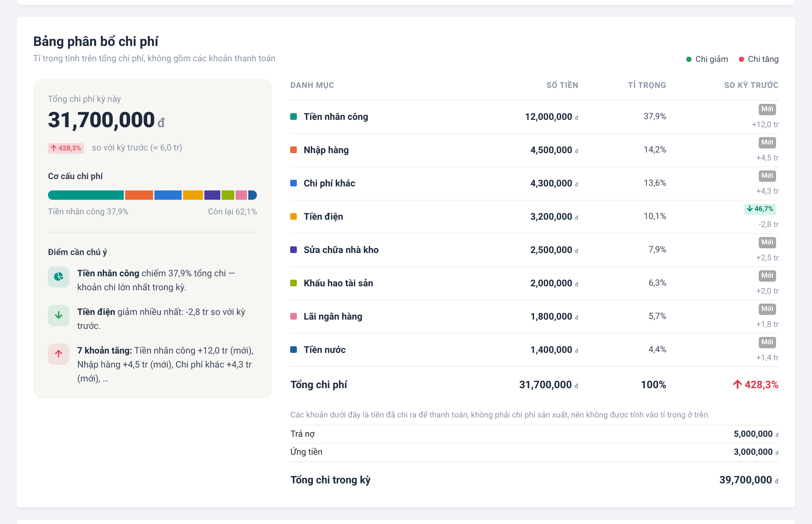Click the lime swatch next to Khấu hao tài sản

tap(294, 283)
